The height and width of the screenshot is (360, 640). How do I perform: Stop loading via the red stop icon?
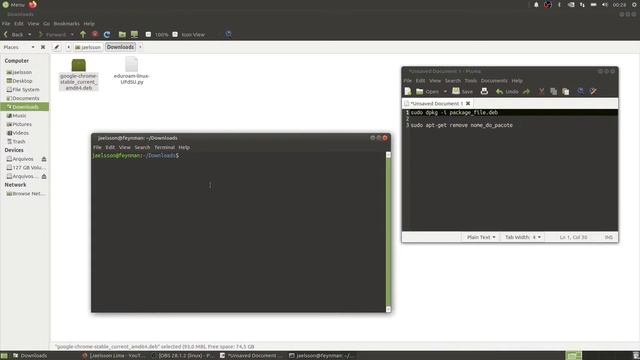pyautogui.click(x=95, y=35)
